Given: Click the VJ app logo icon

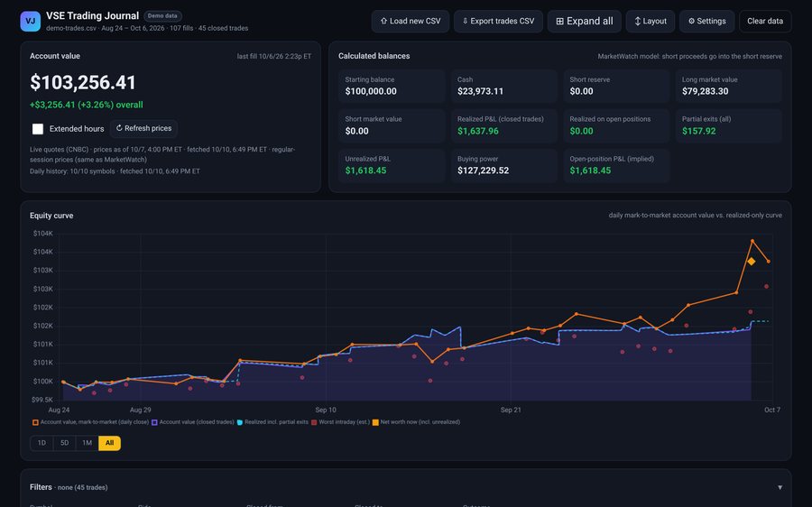Looking at the screenshot, I should 30,22.
